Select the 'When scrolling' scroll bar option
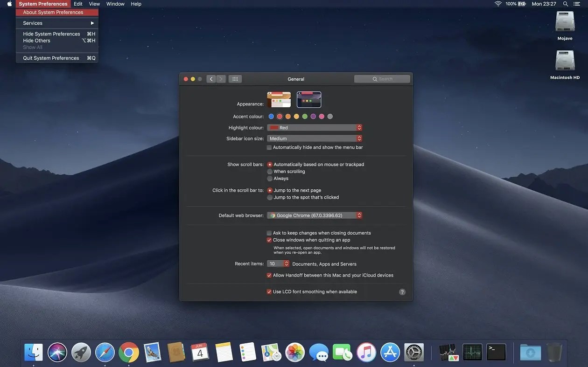Viewport: 588px width, 367px height. click(270, 172)
